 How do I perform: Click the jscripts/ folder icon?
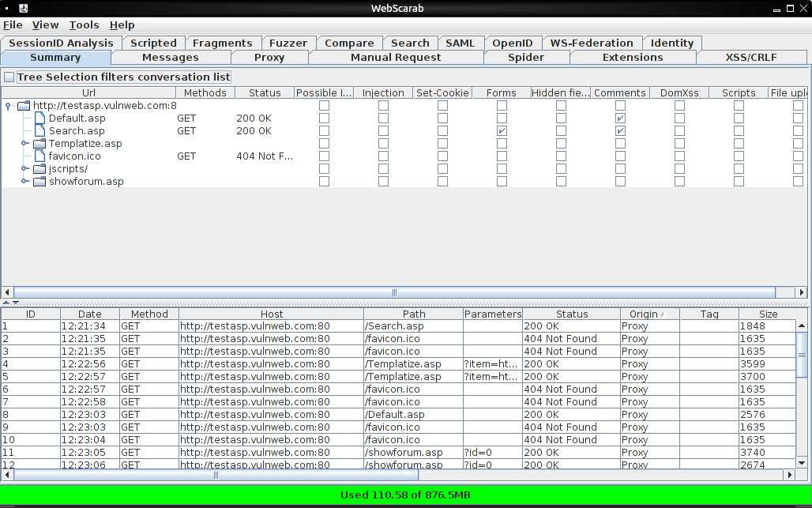[39, 169]
